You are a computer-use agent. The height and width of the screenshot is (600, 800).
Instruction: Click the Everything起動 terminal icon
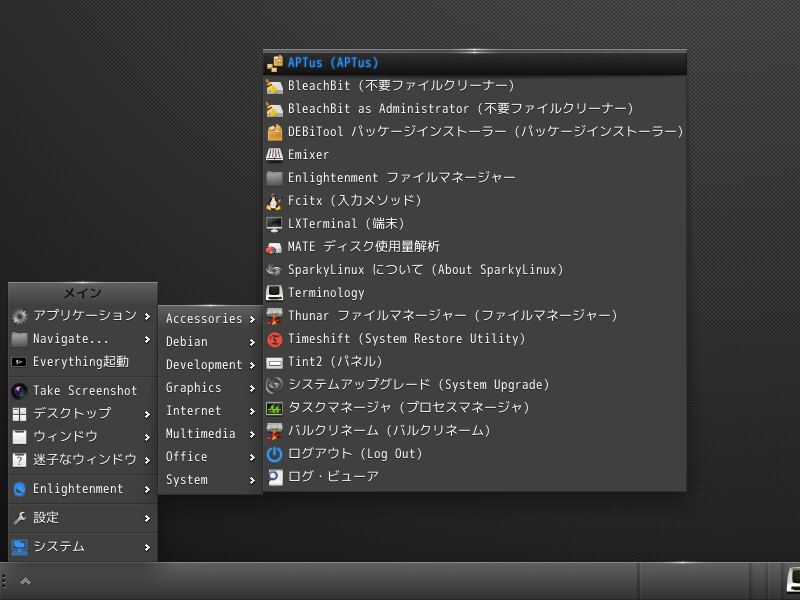(19, 362)
